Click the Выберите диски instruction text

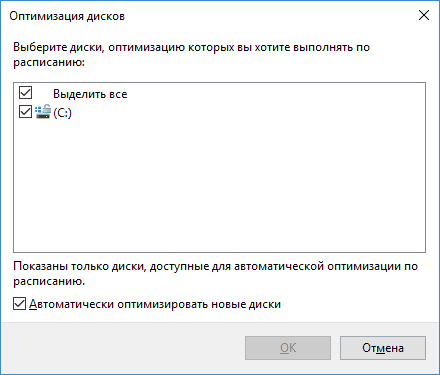[191, 55]
